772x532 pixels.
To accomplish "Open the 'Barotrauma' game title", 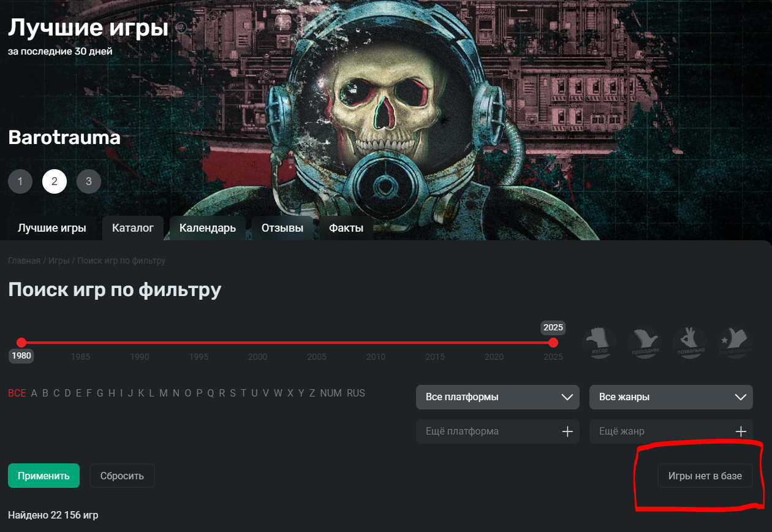I will pos(64,137).
